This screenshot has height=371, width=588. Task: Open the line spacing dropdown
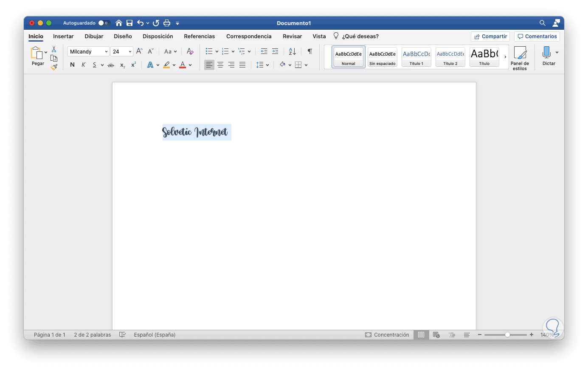[x=263, y=65]
